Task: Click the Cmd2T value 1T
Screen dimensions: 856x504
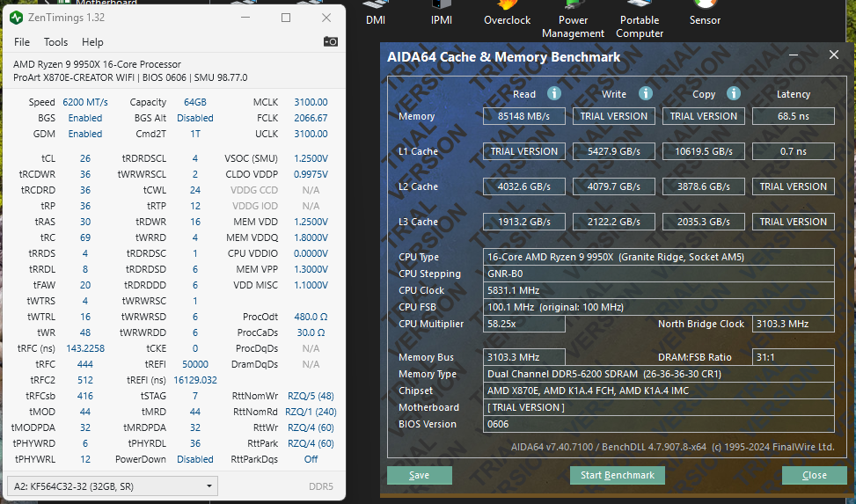Action: click(195, 134)
